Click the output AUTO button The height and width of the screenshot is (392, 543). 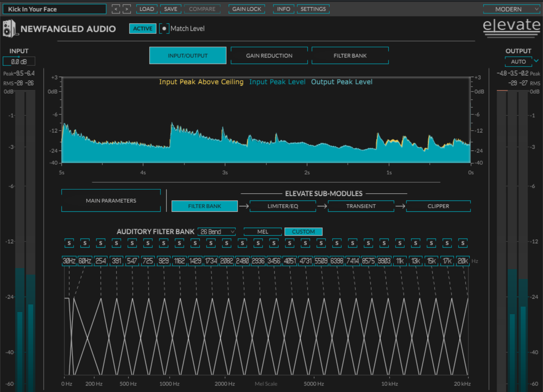tap(518, 62)
